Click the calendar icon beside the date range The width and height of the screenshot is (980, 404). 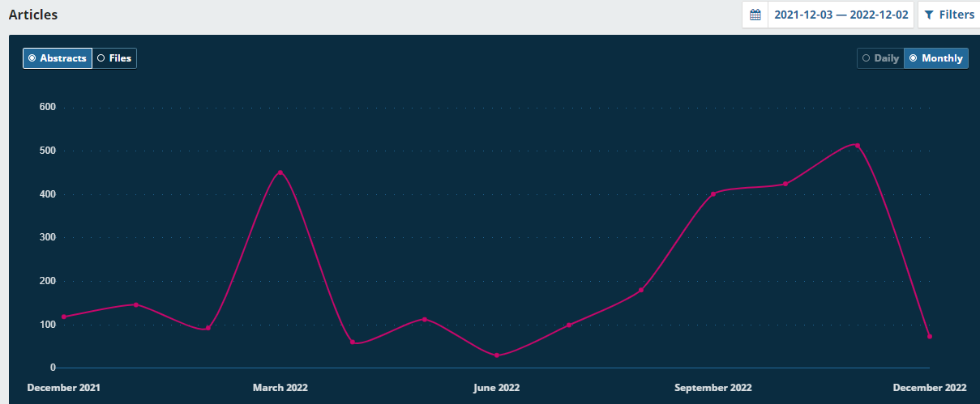coord(755,15)
